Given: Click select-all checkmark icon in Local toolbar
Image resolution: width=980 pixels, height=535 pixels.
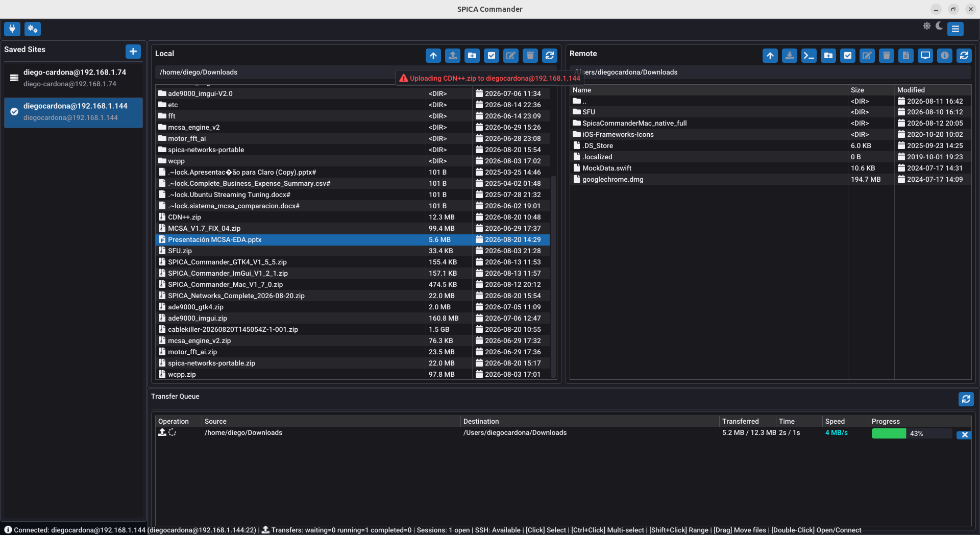Looking at the screenshot, I should tap(492, 56).
